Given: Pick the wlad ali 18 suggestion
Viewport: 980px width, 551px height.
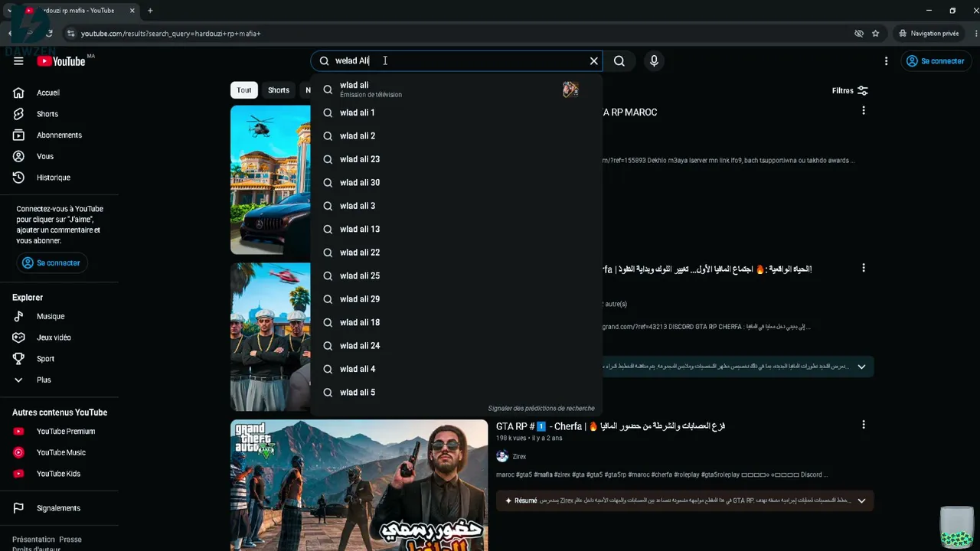Looking at the screenshot, I should (456, 323).
